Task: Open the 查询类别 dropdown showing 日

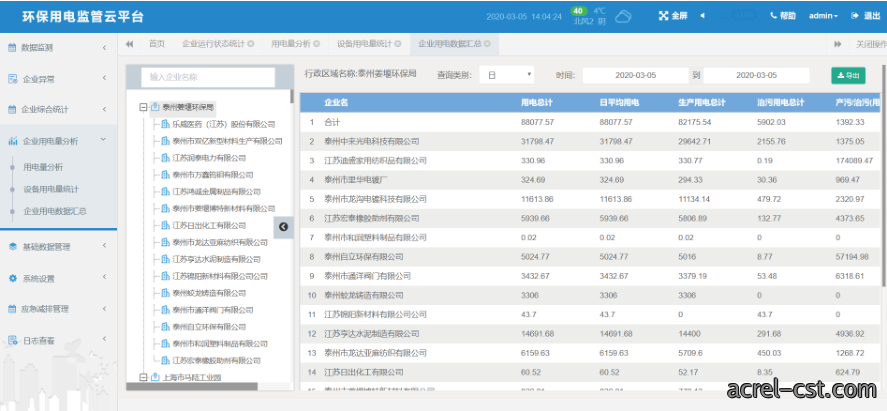Action: [506, 75]
